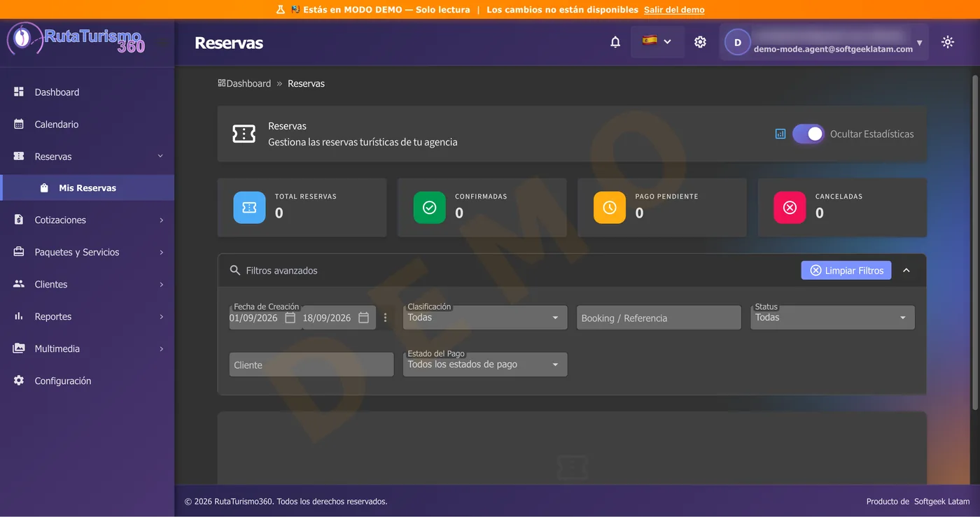Select Mis Reservas in the sidebar
Image resolution: width=980 pixels, height=517 pixels.
(87, 187)
